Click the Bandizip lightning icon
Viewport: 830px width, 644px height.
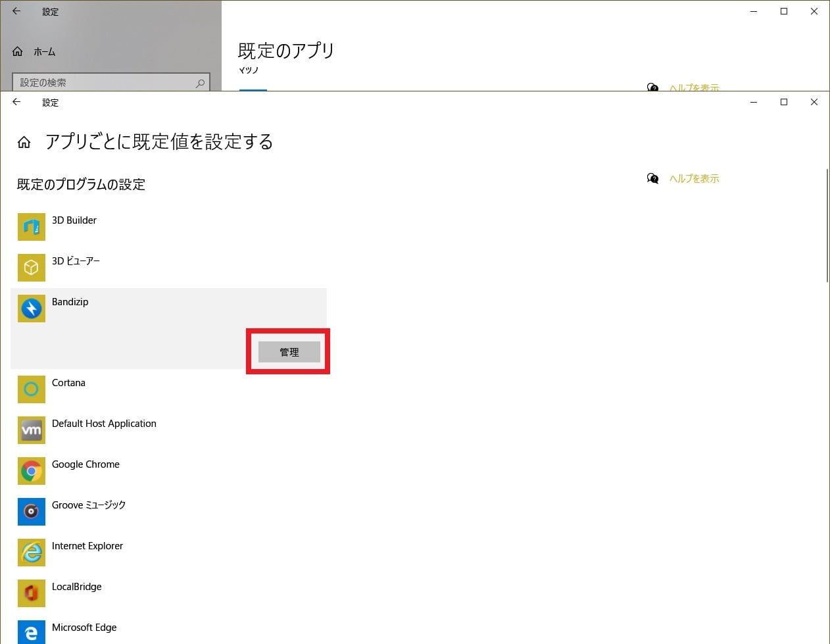pyautogui.click(x=32, y=309)
